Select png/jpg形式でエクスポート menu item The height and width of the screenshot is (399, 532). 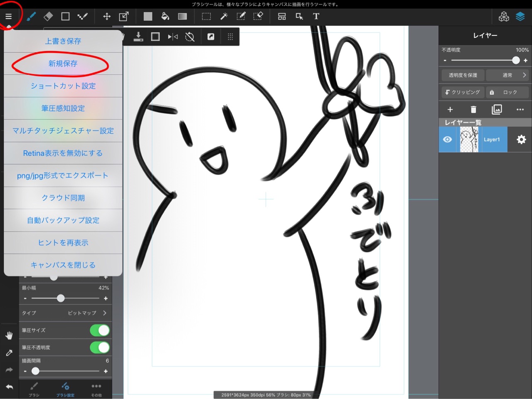63,175
